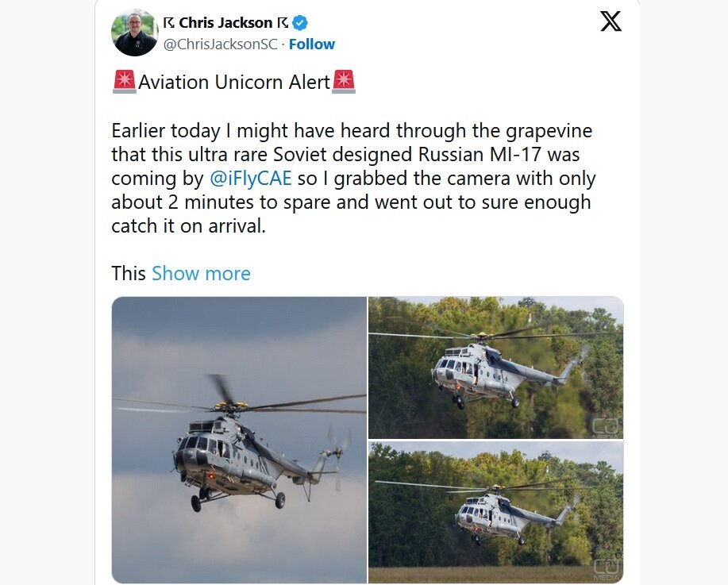Click the siren emoji before Aviation Unicorn Alert
Screen dimensions: 728x585
pos(125,82)
